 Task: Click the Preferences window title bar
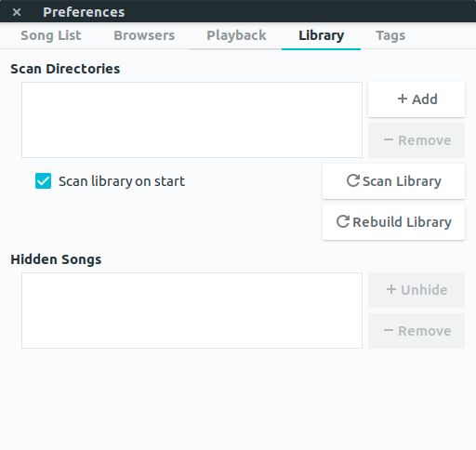238,11
